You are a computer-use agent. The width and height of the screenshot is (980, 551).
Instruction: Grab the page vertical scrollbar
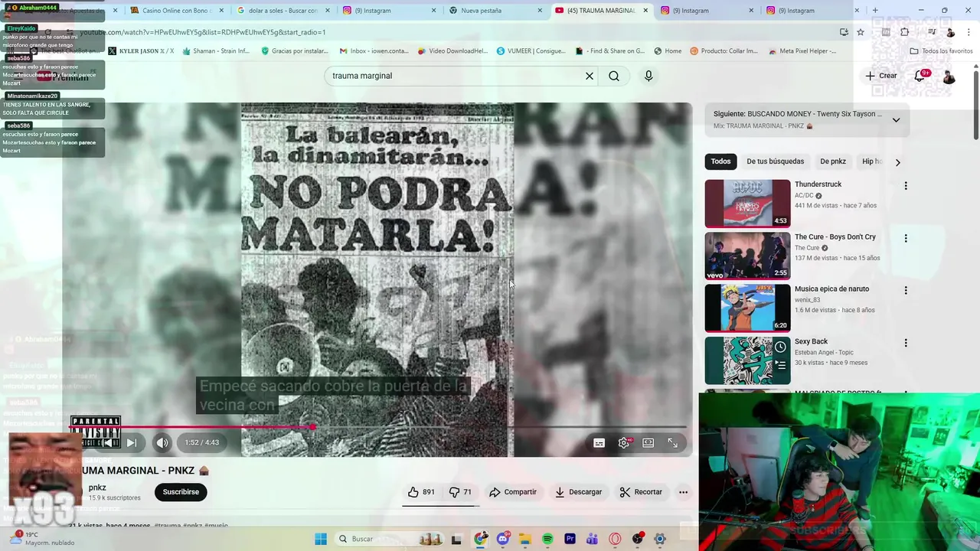976,106
